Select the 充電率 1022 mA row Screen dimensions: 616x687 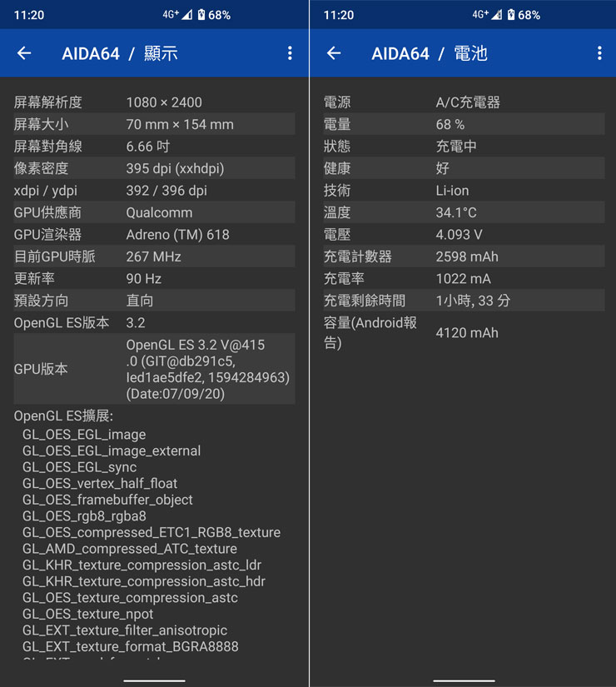(463, 278)
